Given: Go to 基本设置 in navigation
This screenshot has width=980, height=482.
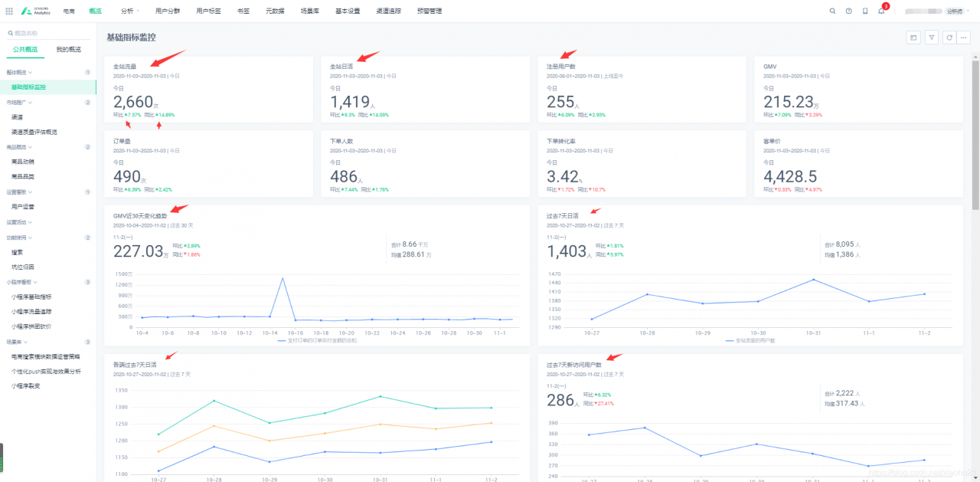Looking at the screenshot, I should [x=348, y=11].
